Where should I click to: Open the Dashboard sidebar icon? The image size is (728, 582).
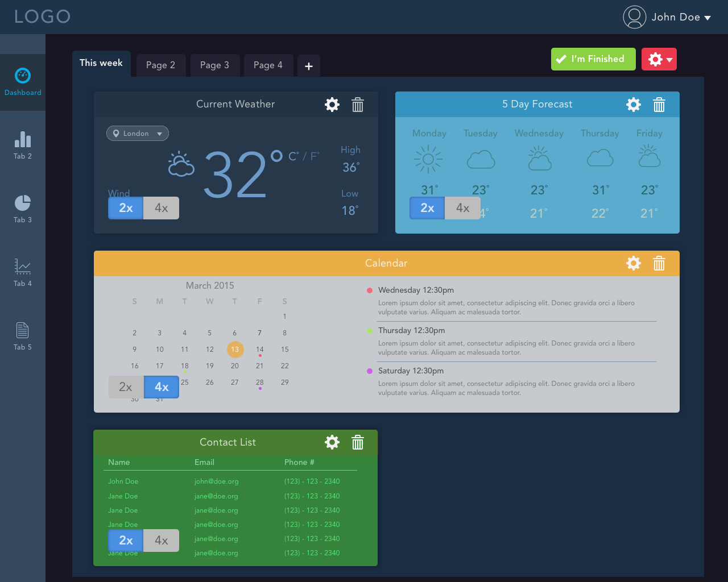click(23, 76)
